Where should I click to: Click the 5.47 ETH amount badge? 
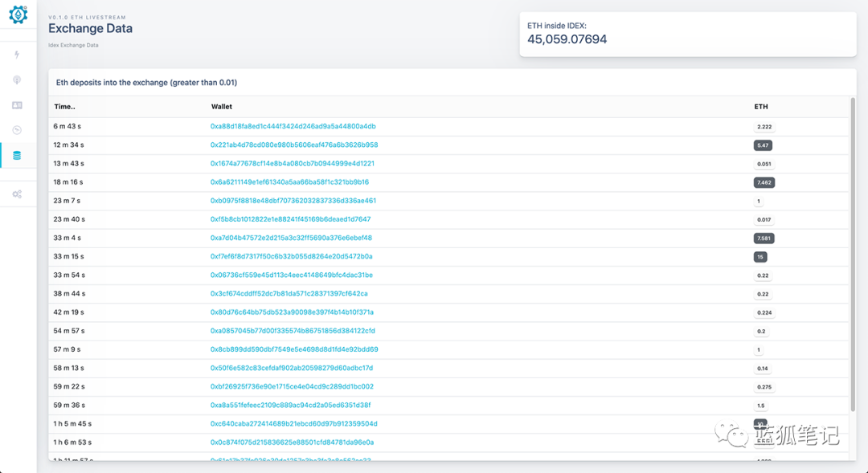[x=763, y=145]
